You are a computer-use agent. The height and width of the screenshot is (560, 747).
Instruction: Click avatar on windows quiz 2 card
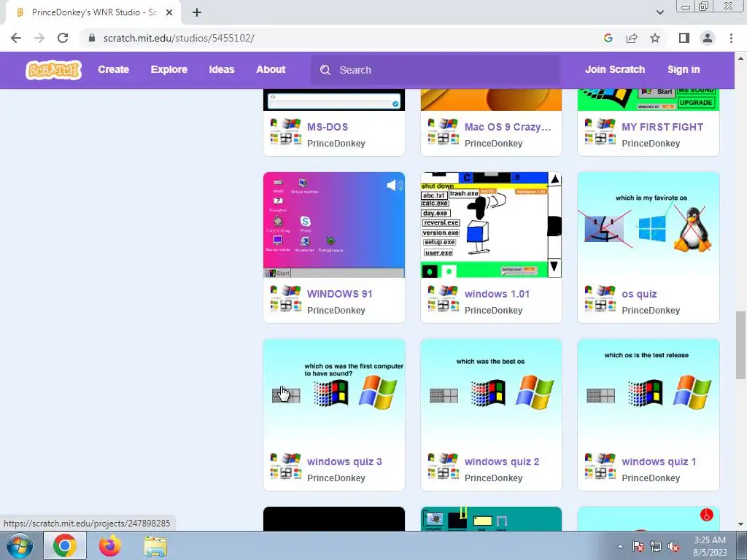[x=444, y=466]
